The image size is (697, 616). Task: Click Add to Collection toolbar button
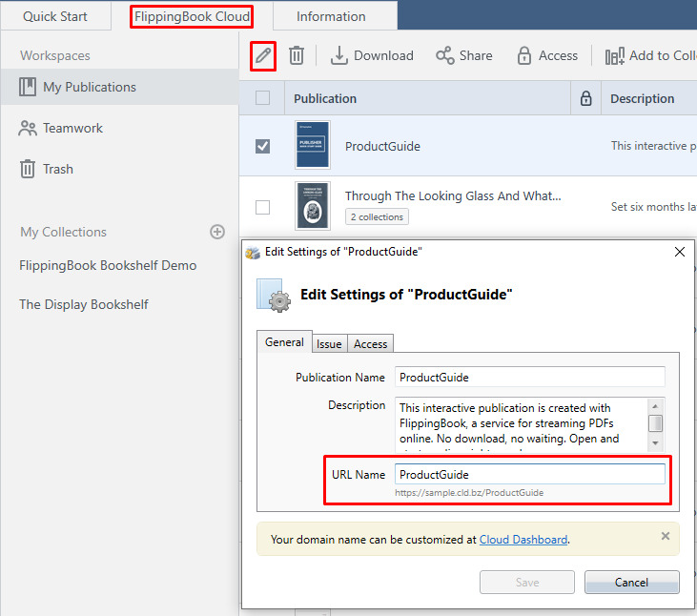(x=650, y=56)
